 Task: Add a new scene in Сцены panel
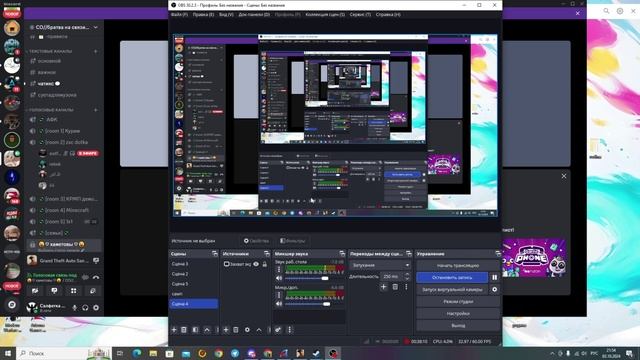[x=174, y=329]
